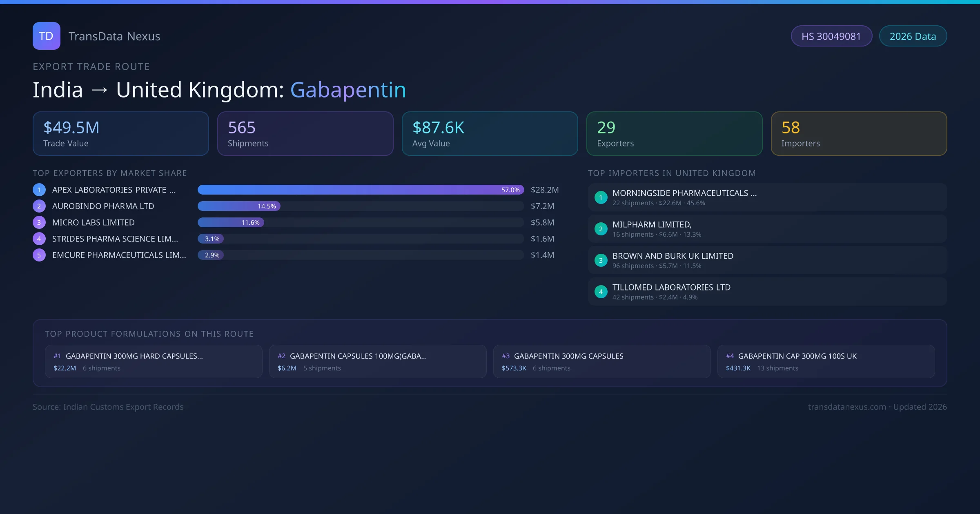The height and width of the screenshot is (514, 980).
Task: Open the 565 Shipments card
Action: point(305,134)
